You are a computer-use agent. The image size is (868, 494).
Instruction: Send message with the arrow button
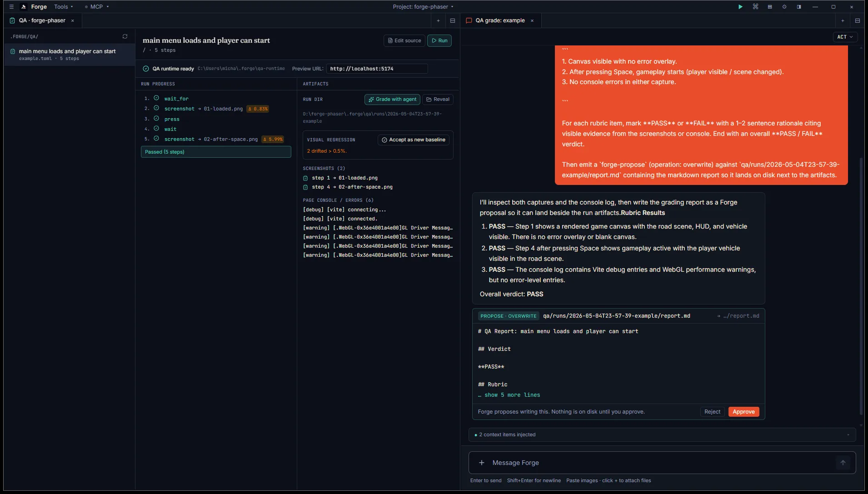pos(843,463)
